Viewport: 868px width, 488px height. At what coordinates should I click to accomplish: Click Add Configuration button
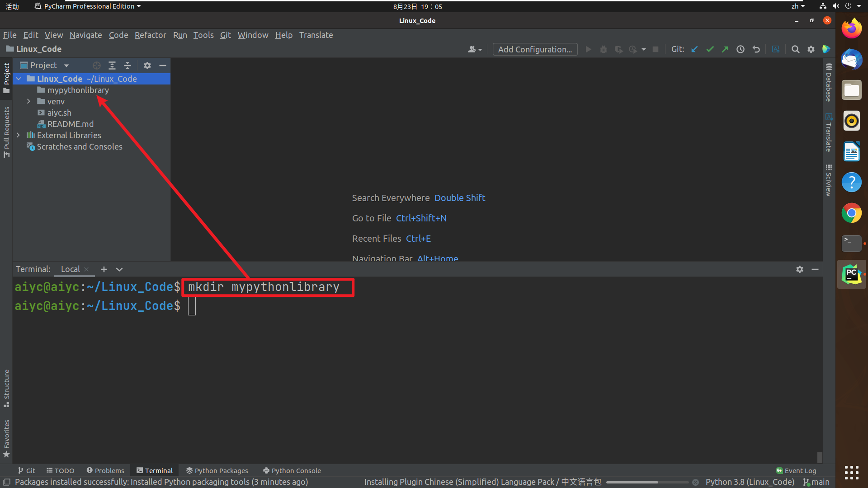coord(535,49)
